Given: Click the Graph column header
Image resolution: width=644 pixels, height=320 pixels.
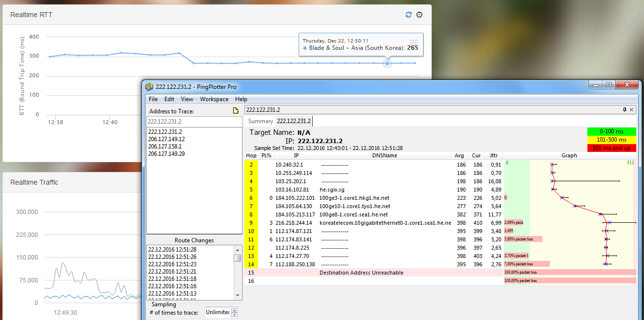Looking at the screenshot, I should tap(569, 155).
